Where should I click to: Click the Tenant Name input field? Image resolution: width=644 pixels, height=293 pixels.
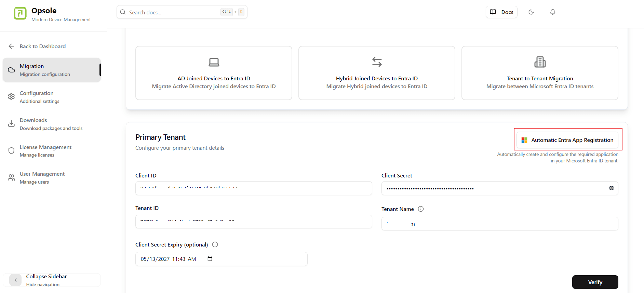(500, 224)
